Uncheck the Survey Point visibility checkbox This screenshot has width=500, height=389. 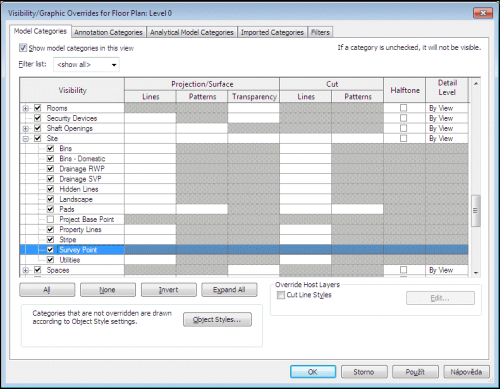click(x=50, y=250)
